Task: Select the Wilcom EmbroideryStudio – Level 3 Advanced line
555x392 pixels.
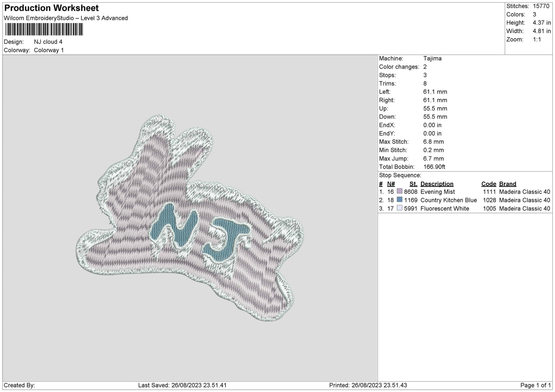Action: (66, 18)
